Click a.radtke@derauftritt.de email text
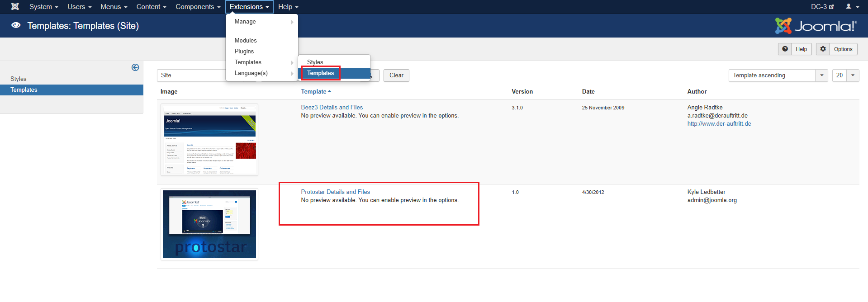 [717, 116]
